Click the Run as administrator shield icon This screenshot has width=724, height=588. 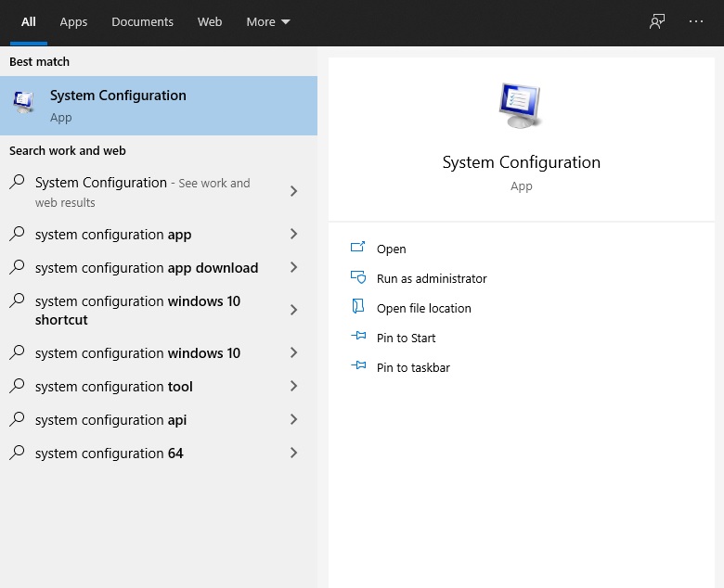click(x=358, y=277)
